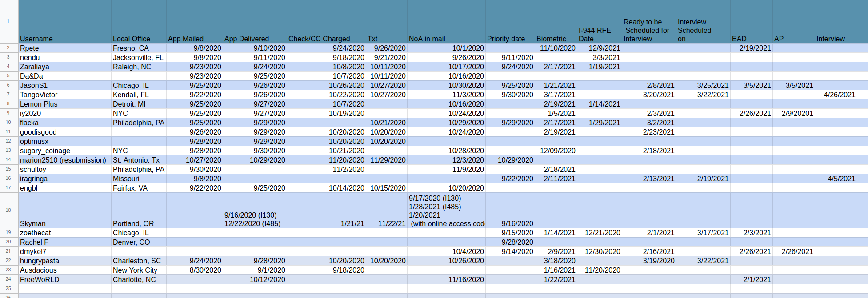Viewport: 868px width, 298px height.
Task: Select the JasonS1 username cell
Action: (65, 85)
